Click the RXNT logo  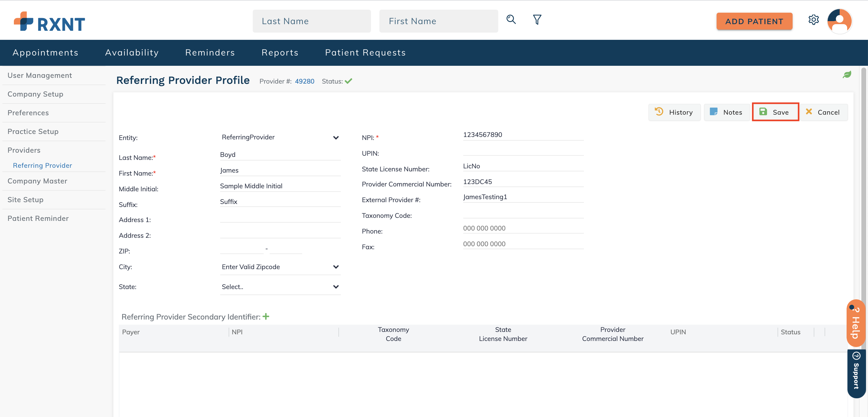49,22
